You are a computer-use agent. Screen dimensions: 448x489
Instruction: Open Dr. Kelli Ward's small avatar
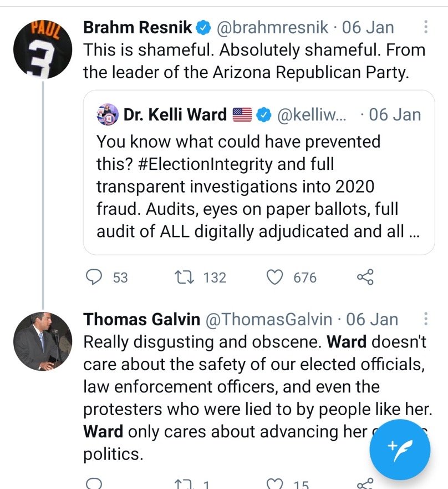[x=106, y=115]
